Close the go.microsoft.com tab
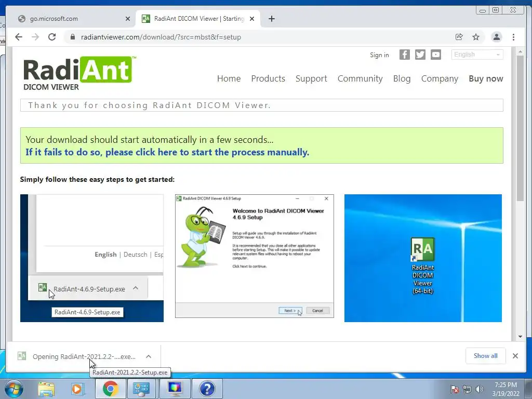532x399 pixels. click(128, 19)
